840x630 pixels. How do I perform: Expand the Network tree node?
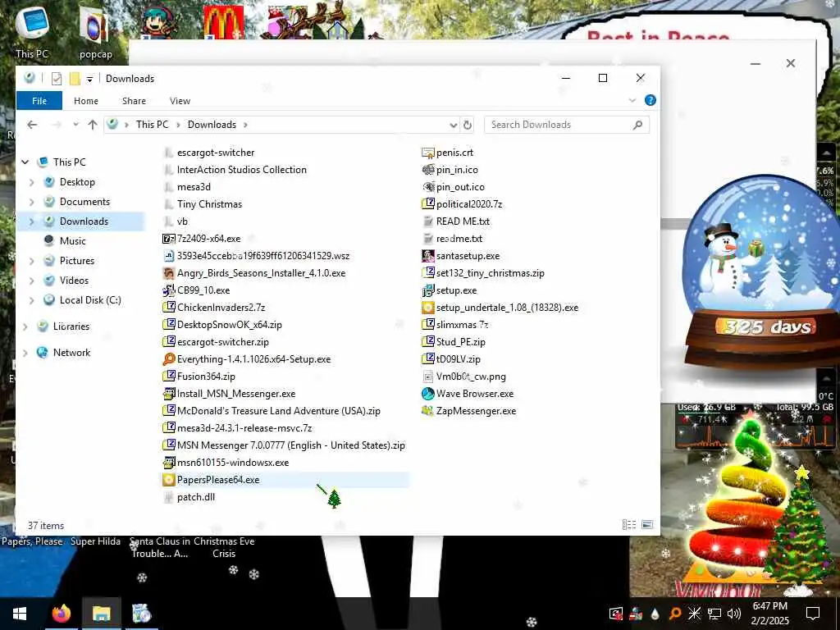[25, 353]
